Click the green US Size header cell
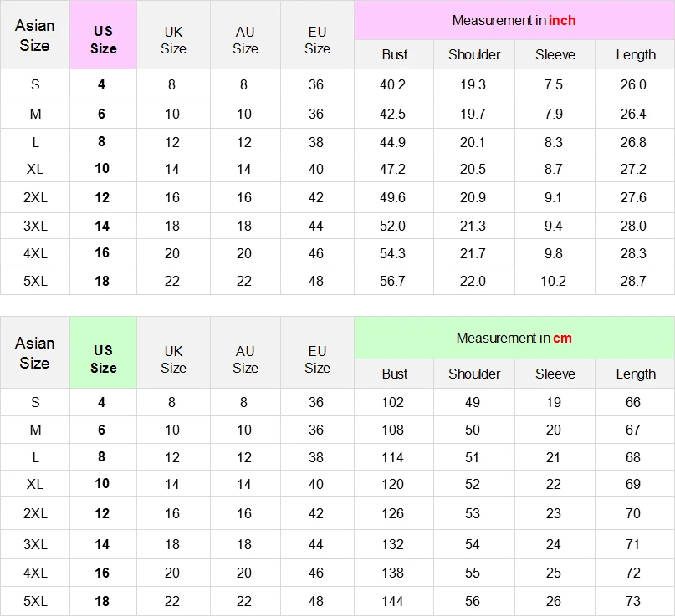Viewport: 675px width, 616px height. point(104,353)
